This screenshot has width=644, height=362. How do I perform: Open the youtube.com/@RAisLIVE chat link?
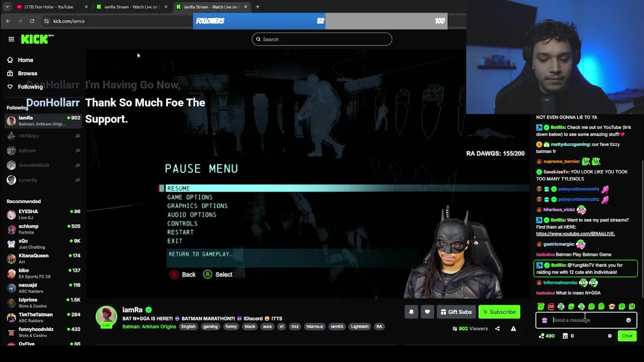pyautogui.click(x=575, y=234)
